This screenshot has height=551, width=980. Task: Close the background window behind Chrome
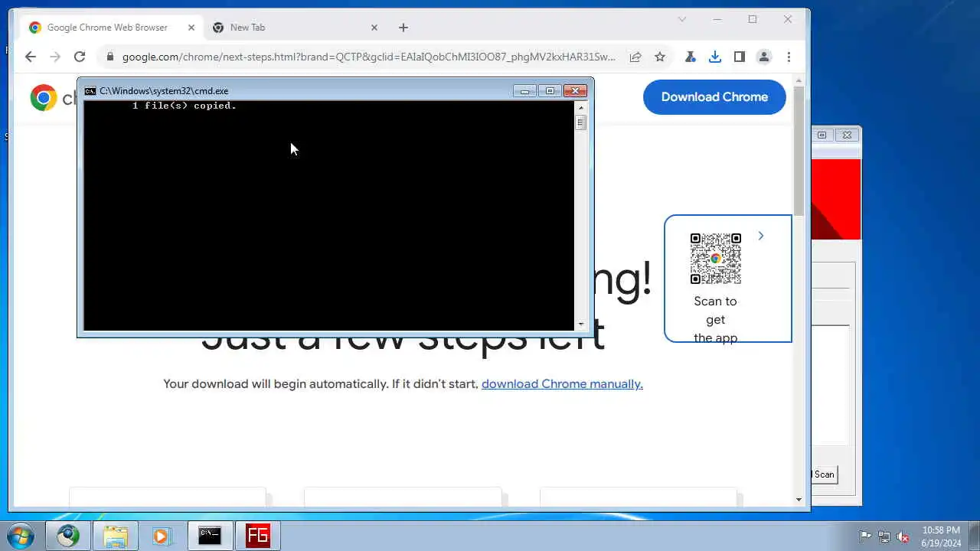(x=847, y=135)
